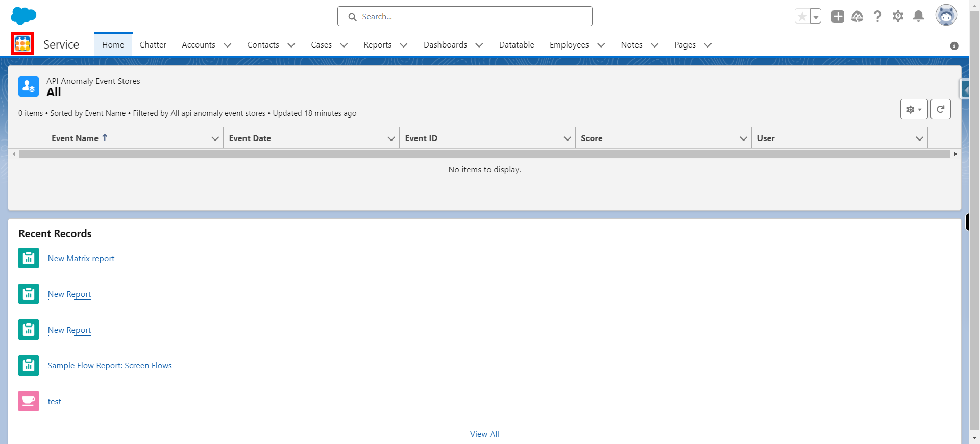This screenshot has height=444, width=980.
Task: Open the Sample Flow Report: Screen Flows link
Action: (x=110, y=366)
